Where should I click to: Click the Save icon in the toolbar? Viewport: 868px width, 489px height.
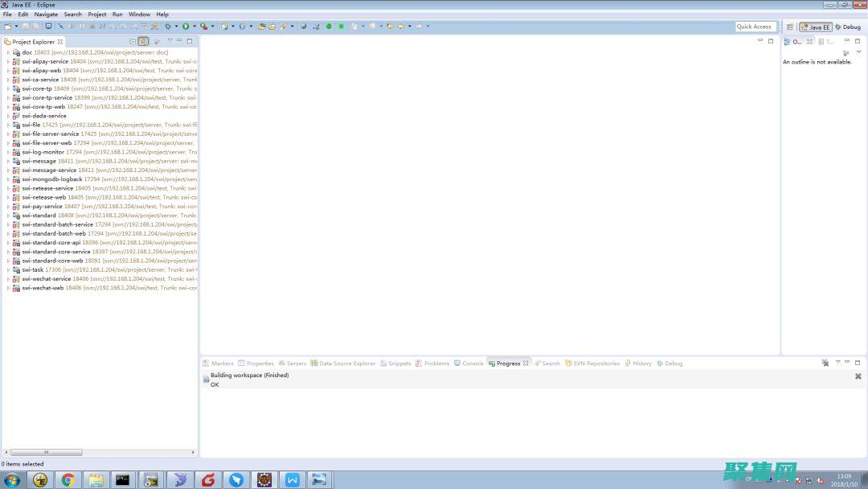click(x=27, y=27)
